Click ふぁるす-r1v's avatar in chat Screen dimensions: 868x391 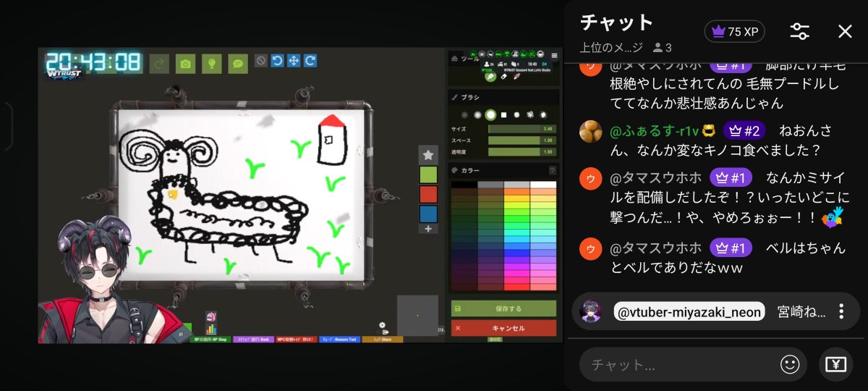pos(591,131)
